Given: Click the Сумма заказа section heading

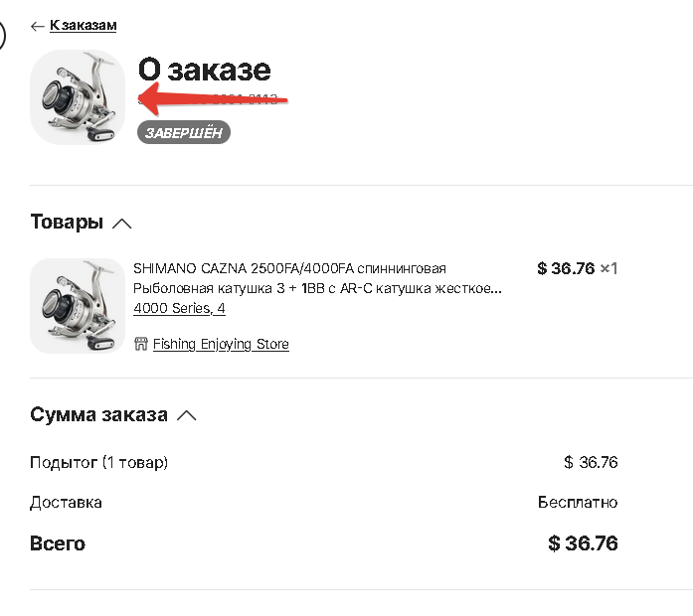Looking at the screenshot, I should pos(99,414).
